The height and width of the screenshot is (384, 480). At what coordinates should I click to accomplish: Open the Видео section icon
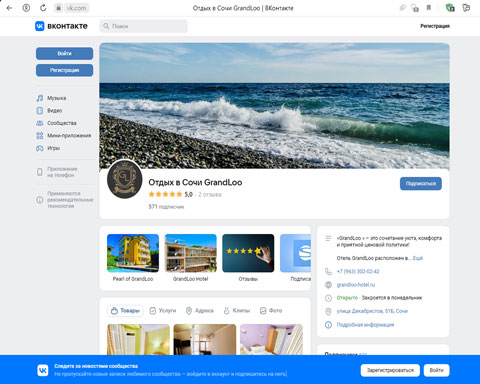[40, 110]
